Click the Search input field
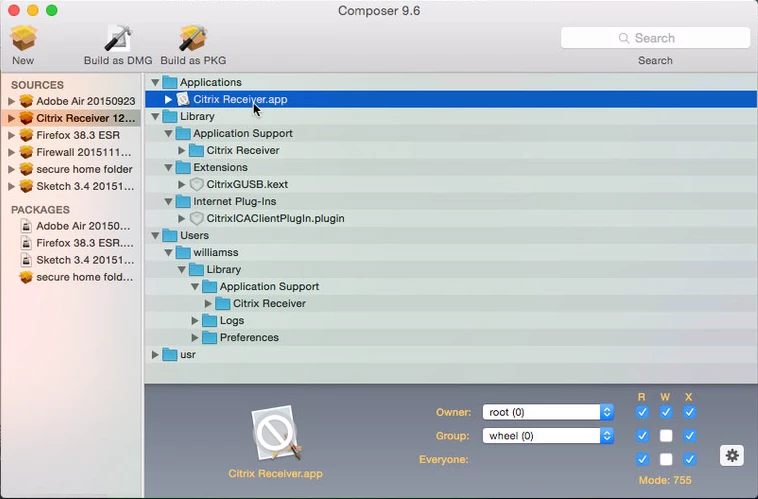 pos(656,38)
